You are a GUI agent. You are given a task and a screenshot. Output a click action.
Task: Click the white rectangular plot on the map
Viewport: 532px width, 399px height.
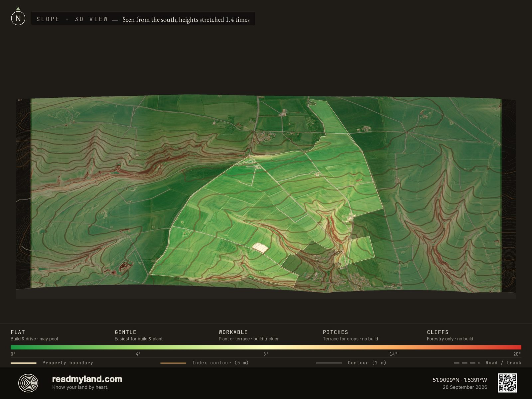[x=260, y=247]
